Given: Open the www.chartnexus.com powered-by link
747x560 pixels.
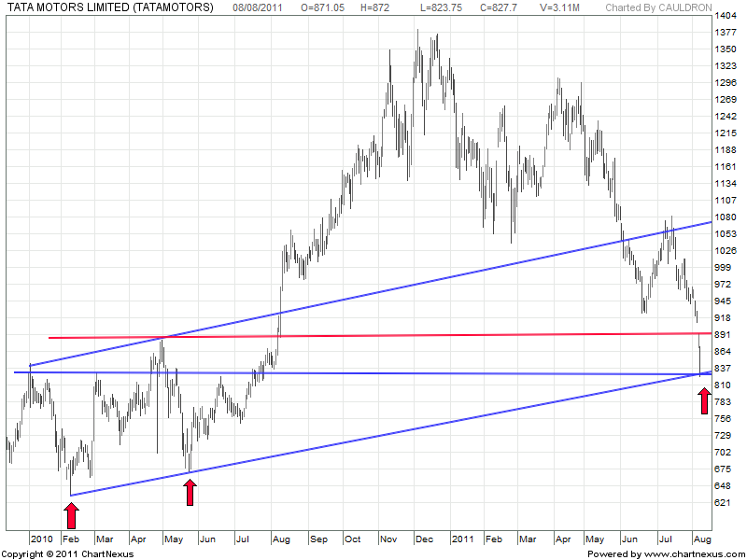Looking at the screenshot, I should (x=666, y=554).
